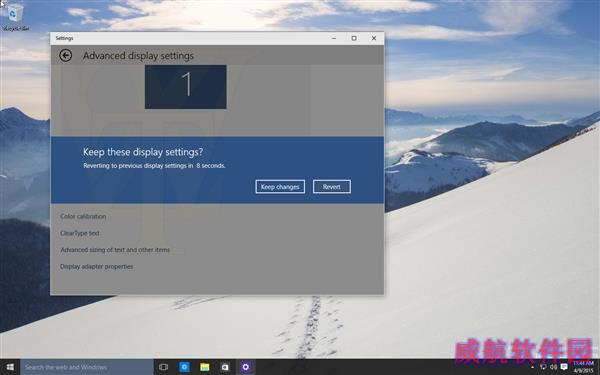Open File Explorer from the taskbar
The image size is (600, 375).
pos(205,367)
